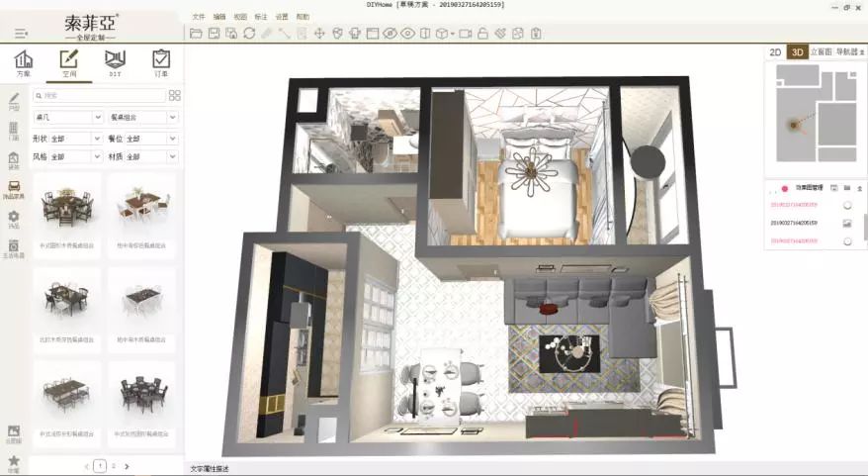Select the gear sidebar icon

point(14,220)
